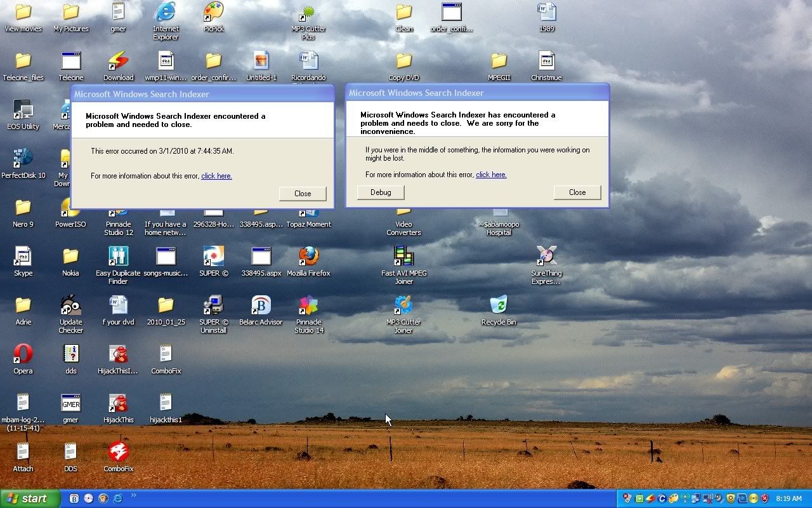The image size is (812, 508).
Task: Open the Nero 9 folder
Action: pyautogui.click(x=23, y=213)
